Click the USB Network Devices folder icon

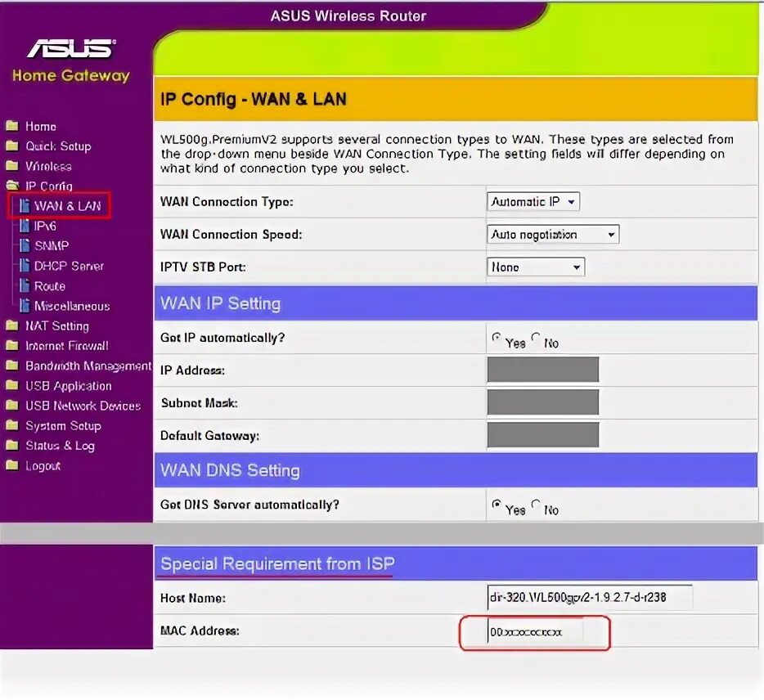[12, 406]
